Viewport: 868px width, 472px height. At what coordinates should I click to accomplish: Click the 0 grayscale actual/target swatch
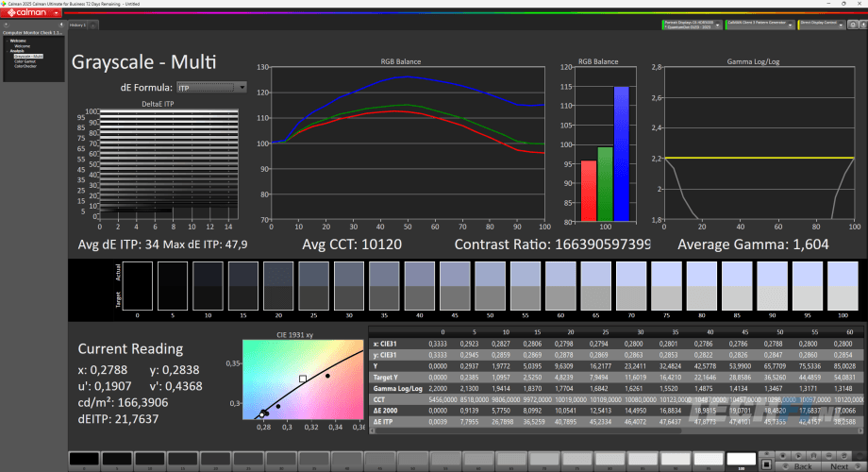coord(138,286)
